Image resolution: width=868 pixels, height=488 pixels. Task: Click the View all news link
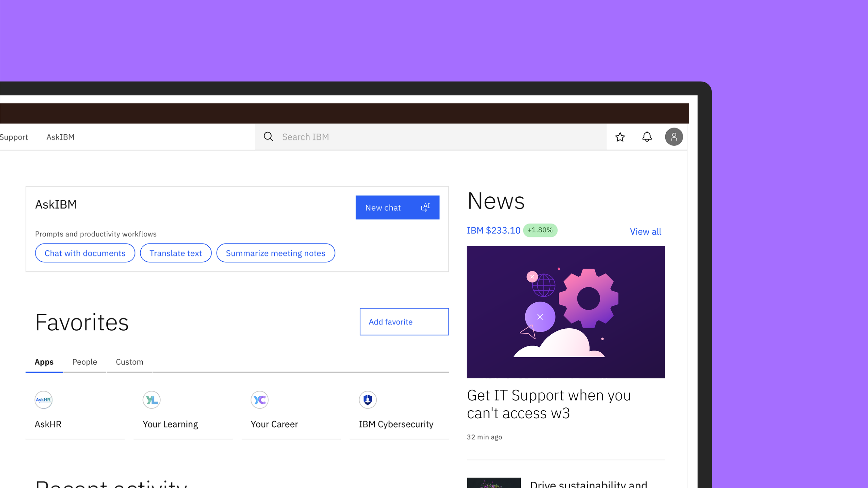[645, 232]
